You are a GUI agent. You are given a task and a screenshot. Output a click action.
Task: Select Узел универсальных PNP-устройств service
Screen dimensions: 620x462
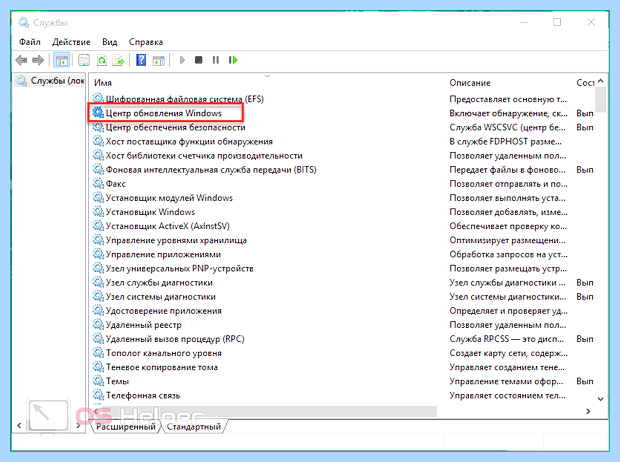180,268
